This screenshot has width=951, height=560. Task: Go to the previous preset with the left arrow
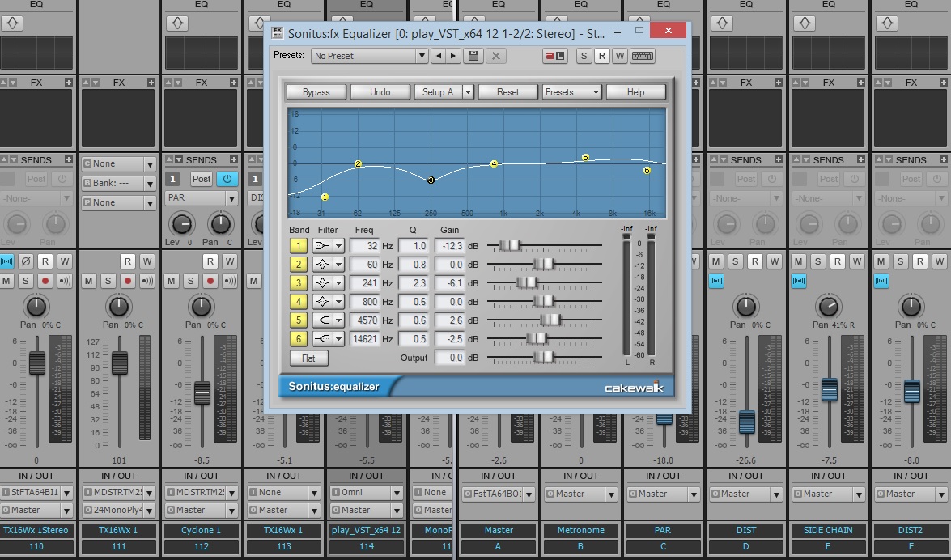pyautogui.click(x=439, y=56)
